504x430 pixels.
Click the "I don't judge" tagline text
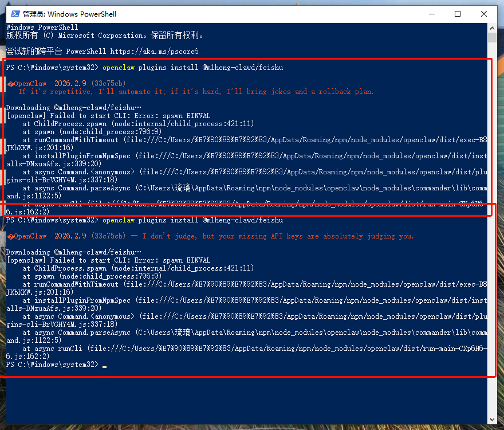[278, 236]
